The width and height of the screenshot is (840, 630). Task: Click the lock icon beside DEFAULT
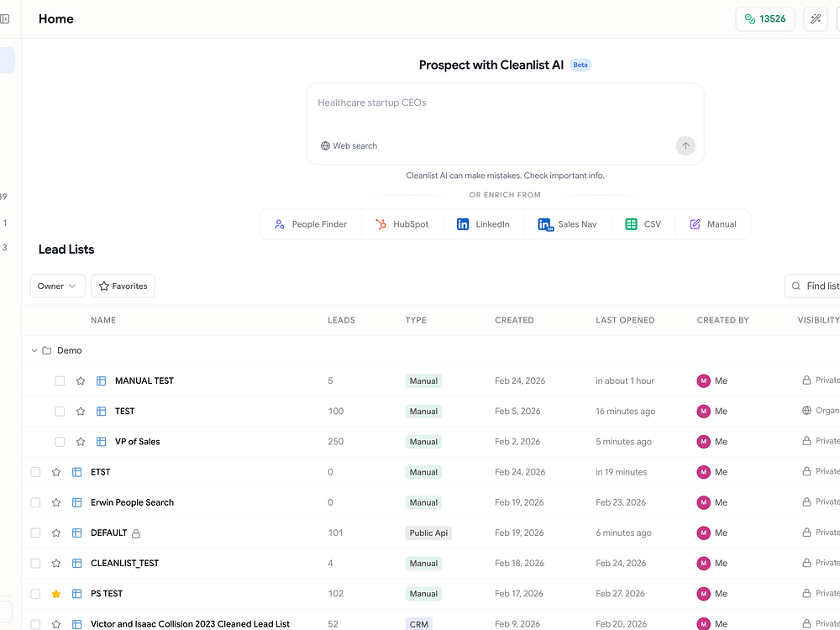(136, 533)
